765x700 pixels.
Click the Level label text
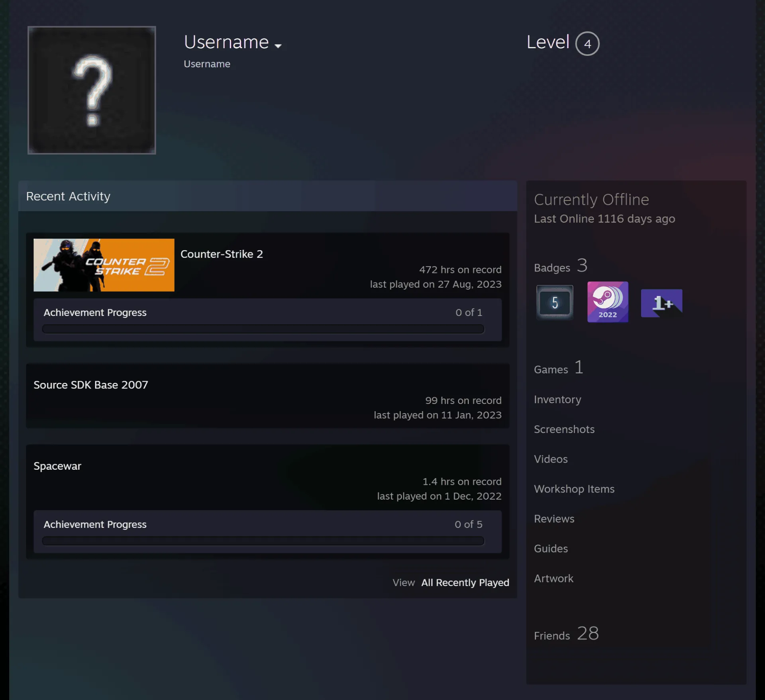coord(548,42)
